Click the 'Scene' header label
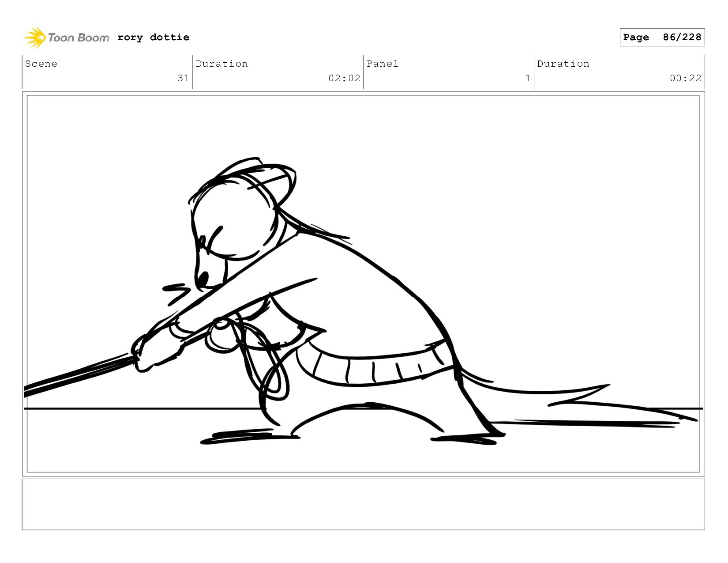 41,64
